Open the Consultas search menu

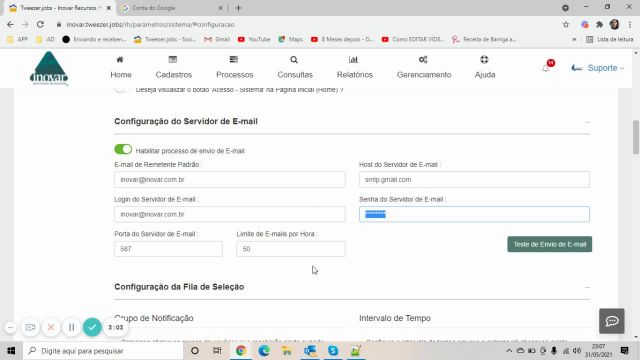(x=295, y=67)
